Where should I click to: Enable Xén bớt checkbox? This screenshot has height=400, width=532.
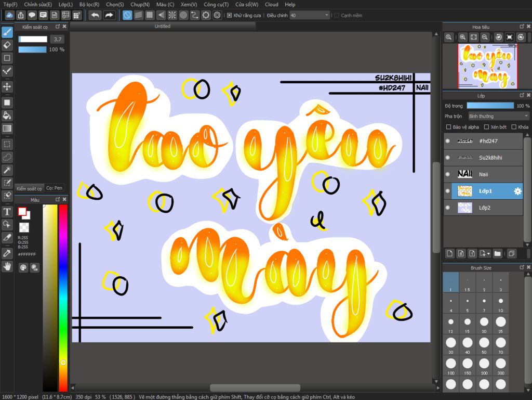point(486,127)
